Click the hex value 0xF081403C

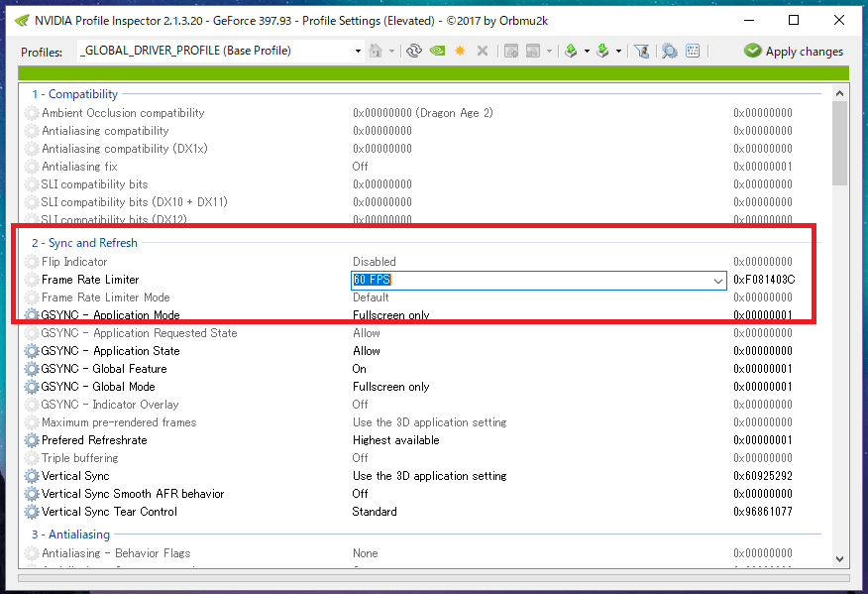764,280
